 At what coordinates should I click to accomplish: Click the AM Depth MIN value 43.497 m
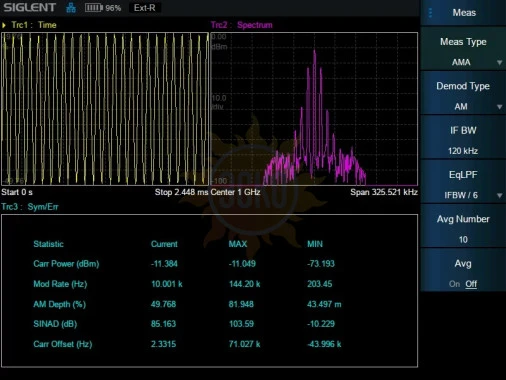pyautogui.click(x=324, y=304)
